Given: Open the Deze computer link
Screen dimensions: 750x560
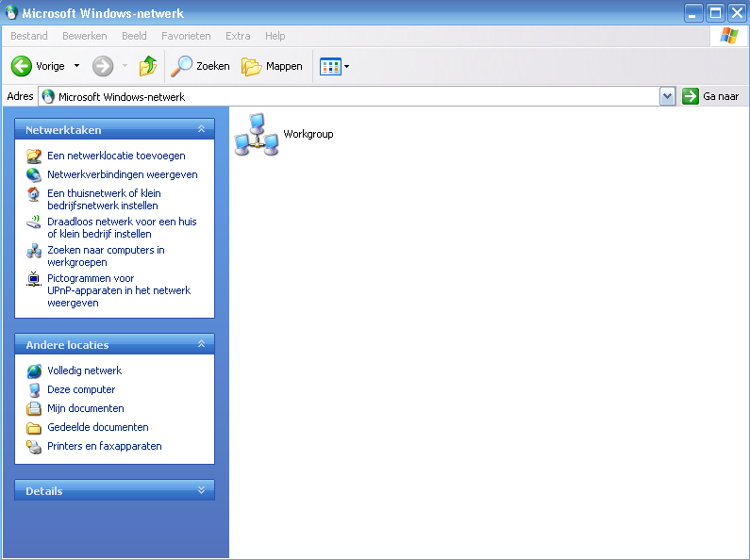Looking at the screenshot, I should coord(81,390).
